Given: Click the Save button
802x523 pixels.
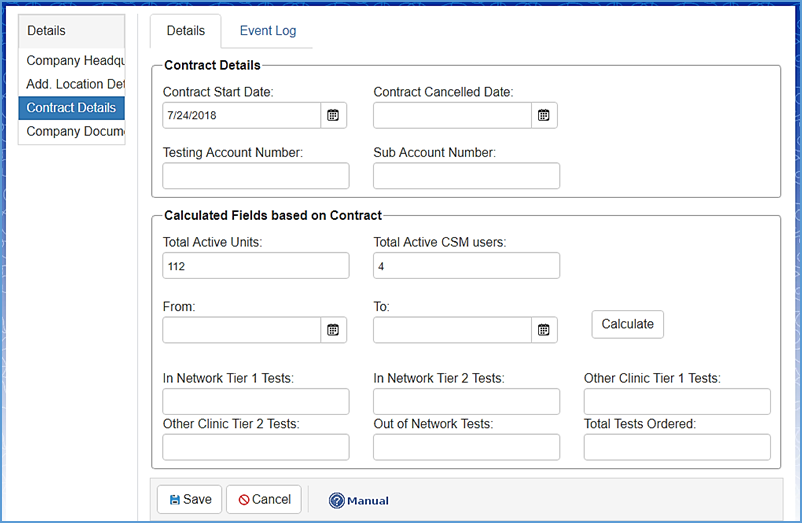Looking at the screenshot, I should [x=190, y=499].
